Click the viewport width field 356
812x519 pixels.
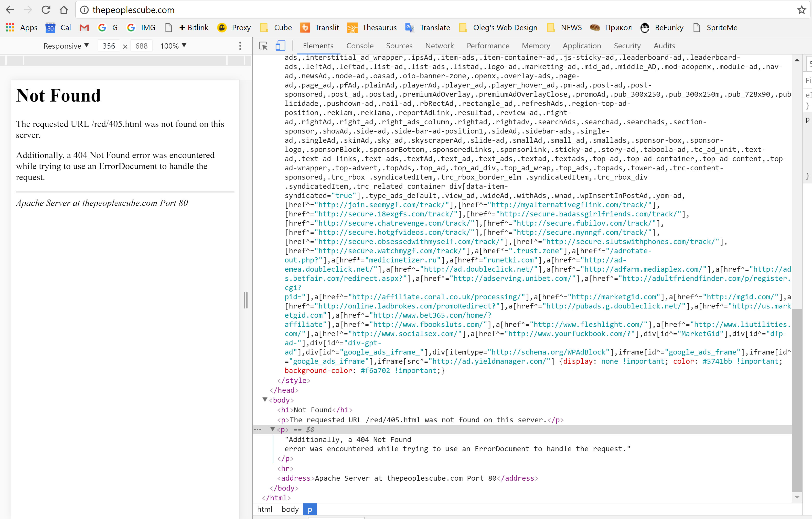pos(109,46)
